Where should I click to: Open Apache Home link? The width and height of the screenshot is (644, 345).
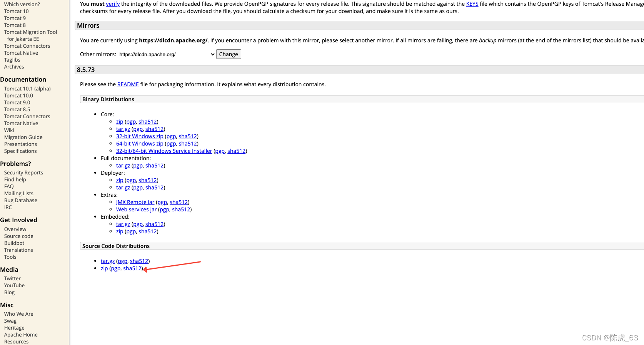[21, 335]
